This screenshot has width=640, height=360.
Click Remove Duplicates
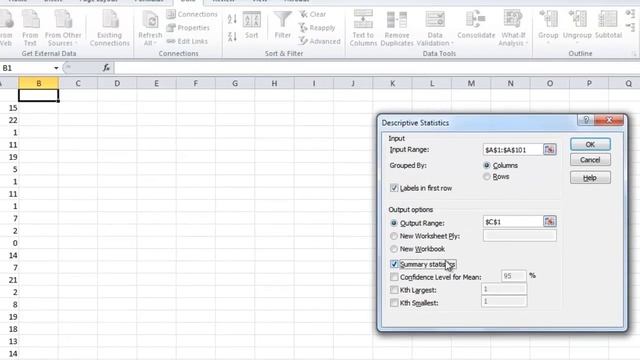click(x=397, y=28)
